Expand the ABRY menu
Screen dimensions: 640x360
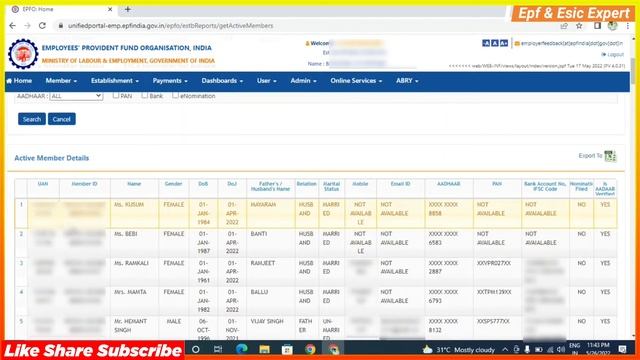pos(407,81)
